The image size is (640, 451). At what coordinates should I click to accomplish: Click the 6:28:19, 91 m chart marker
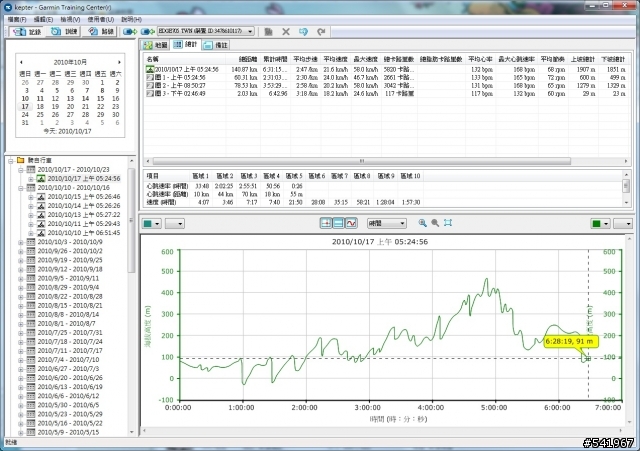point(571,341)
